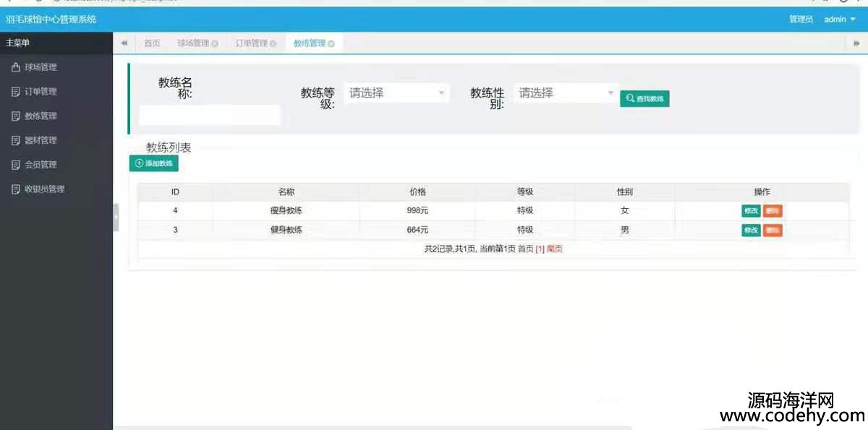Image resolution: width=868 pixels, height=430 pixels.
Task: Click the 998元 price cell
Action: coord(417,211)
